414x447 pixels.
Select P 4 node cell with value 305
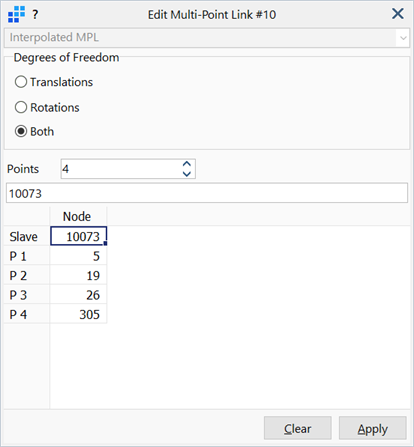[78, 314]
